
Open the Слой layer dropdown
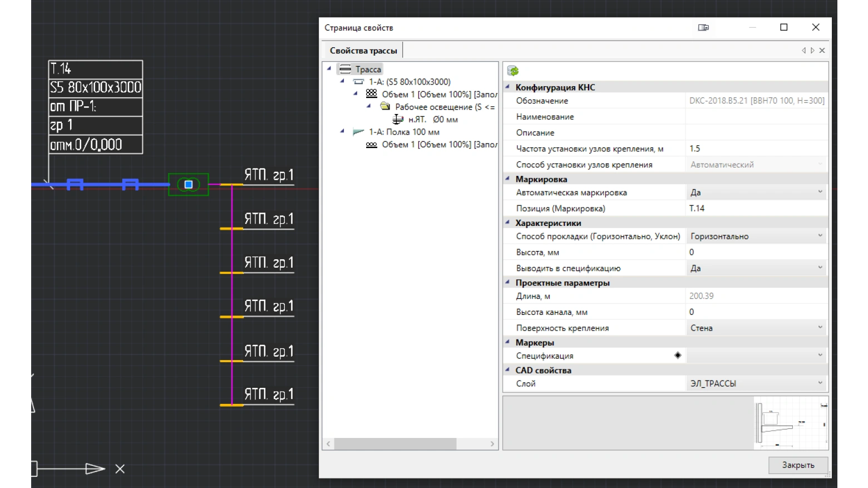820,383
